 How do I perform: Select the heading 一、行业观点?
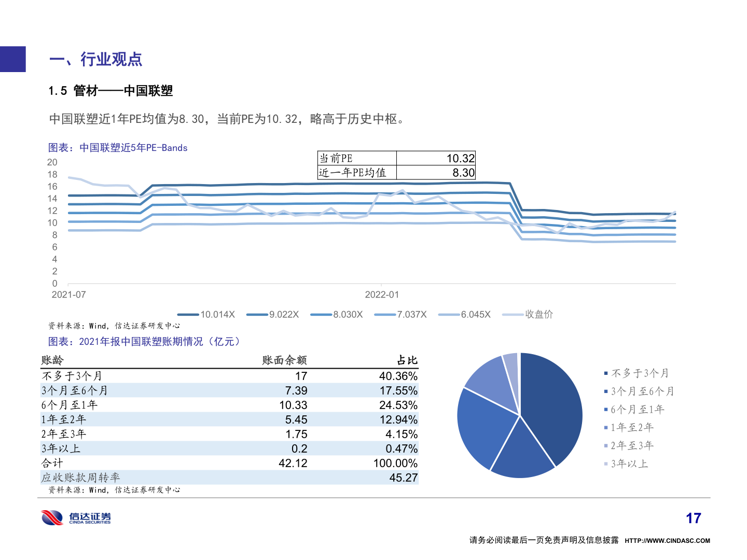(95, 59)
